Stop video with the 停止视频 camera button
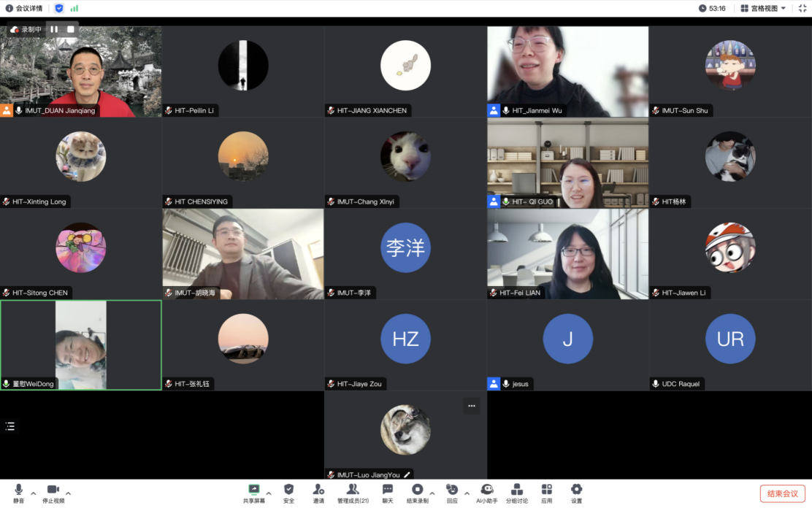The image size is (812, 508). point(53,491)
